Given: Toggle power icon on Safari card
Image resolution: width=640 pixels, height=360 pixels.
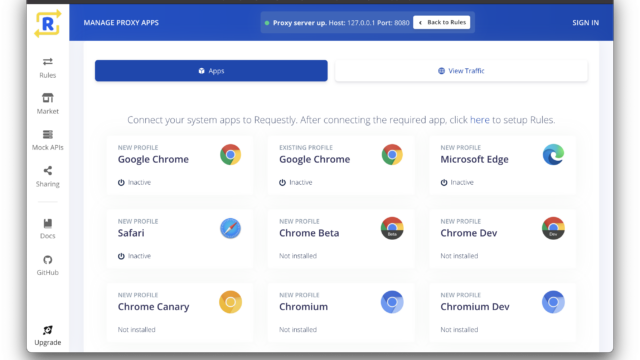Looking at the screenshot, I should pyautogui.click(x=121, y=256).
